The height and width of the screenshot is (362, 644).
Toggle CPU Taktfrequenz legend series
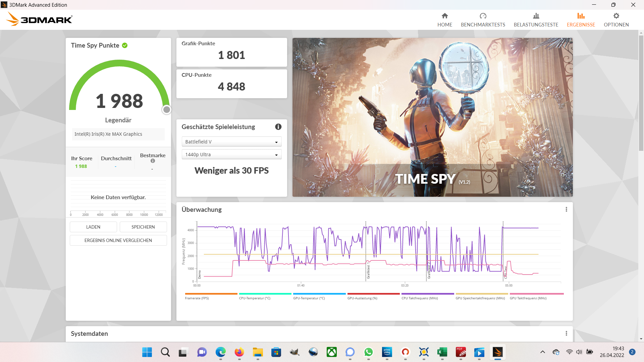[420, 298]
